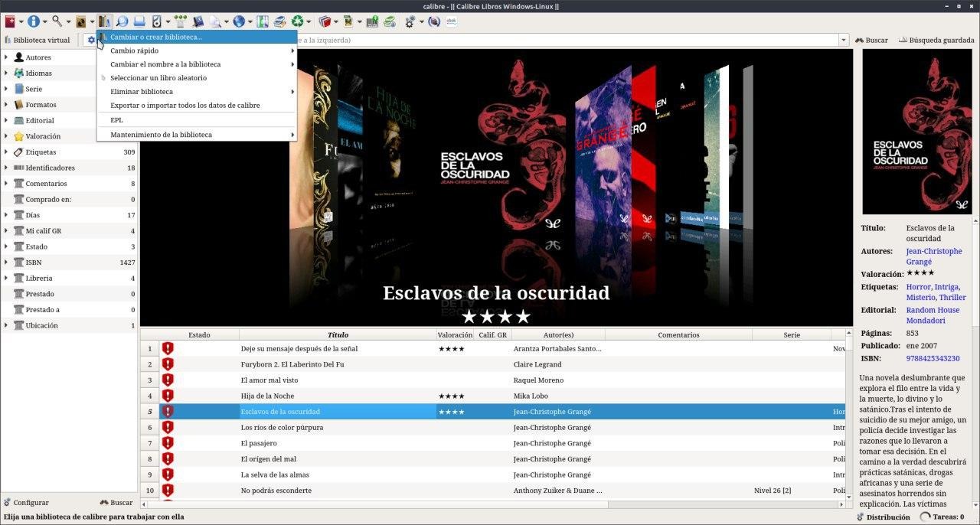Open Mantenimiento de la biblioteca submenu

point(197,135)
